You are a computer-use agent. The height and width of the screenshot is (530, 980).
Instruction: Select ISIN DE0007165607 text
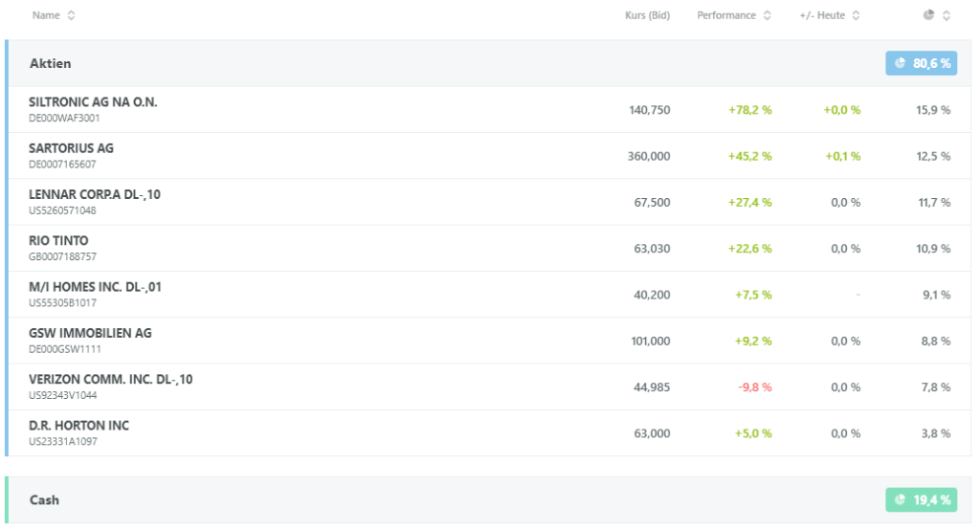coord(62,165)
